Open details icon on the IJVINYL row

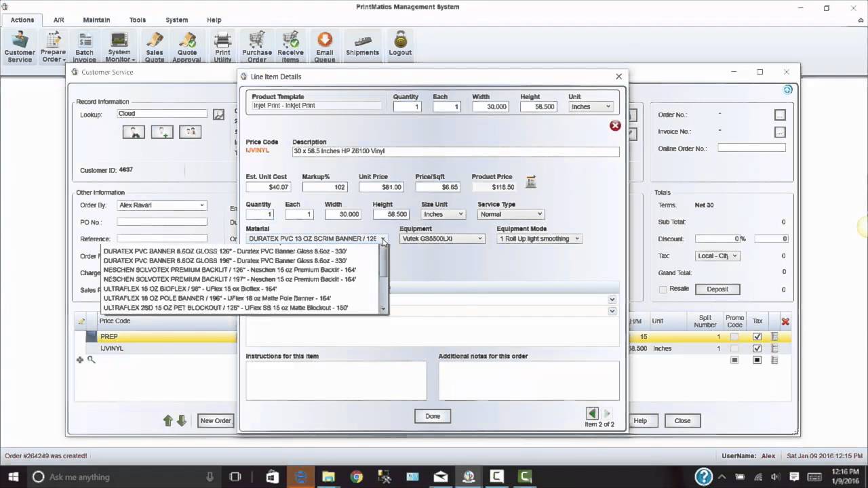[x=774, y=348]
